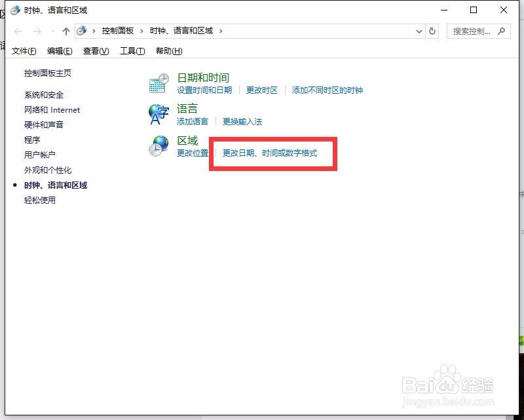Go up one level with up arrow
524x420 pixels.
point(66,31)
